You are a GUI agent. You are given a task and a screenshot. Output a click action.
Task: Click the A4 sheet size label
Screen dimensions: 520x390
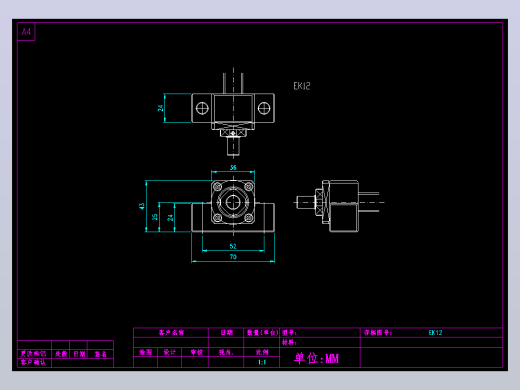[x=26, y=32]
